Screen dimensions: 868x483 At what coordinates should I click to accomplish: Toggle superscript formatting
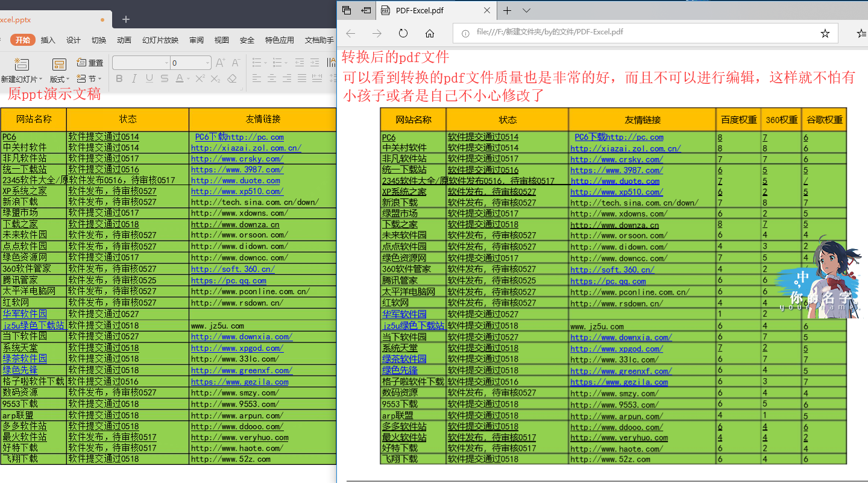coord(200,78)
